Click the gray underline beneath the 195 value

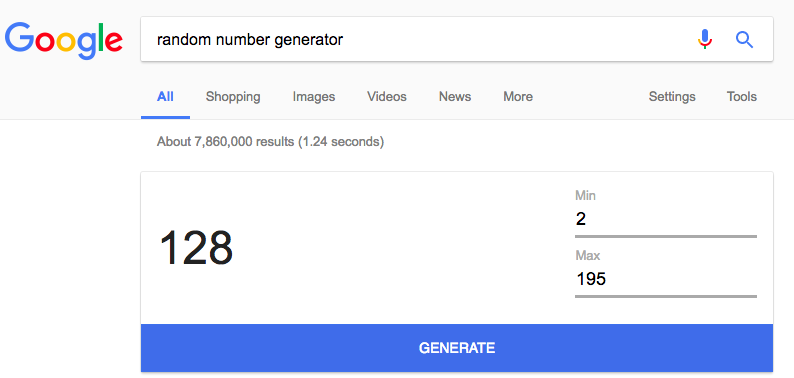pyautogui.click(x=666, y=296)
